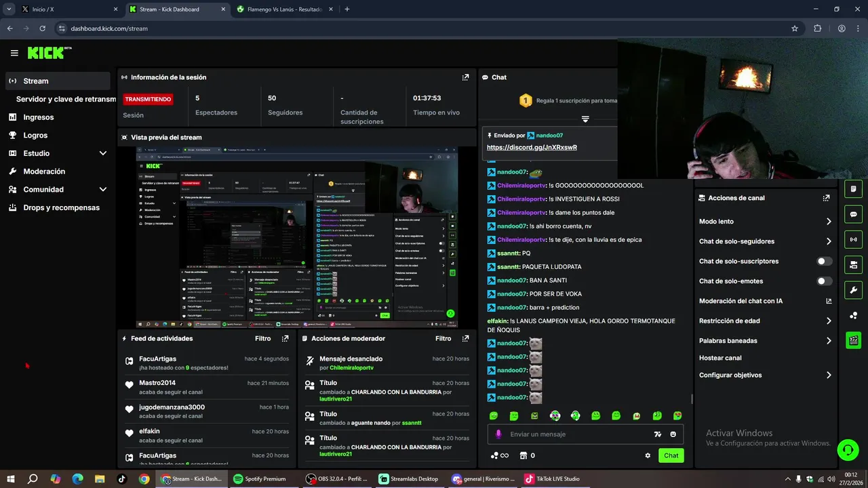The width and height of the screenshot is (868, 488).
Task: Toggle Chat de solo-emotes switch
Action: click(x=825, y=281)
